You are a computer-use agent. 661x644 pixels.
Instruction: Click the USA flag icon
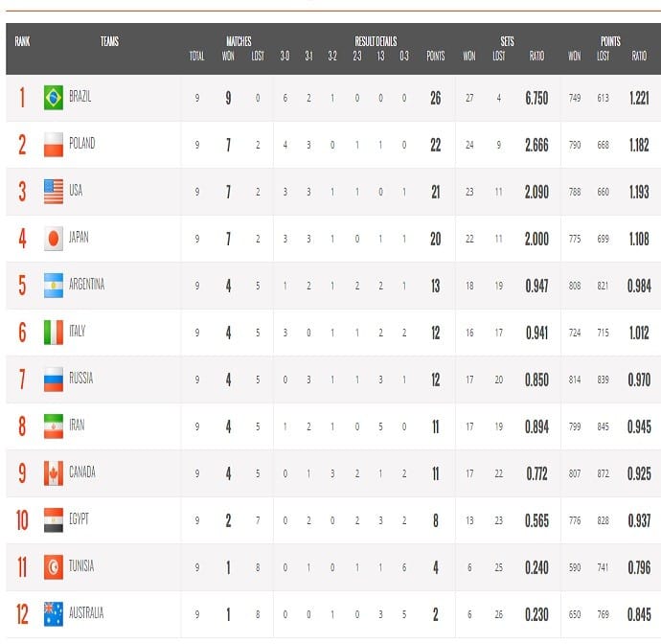tap(54, 192)
